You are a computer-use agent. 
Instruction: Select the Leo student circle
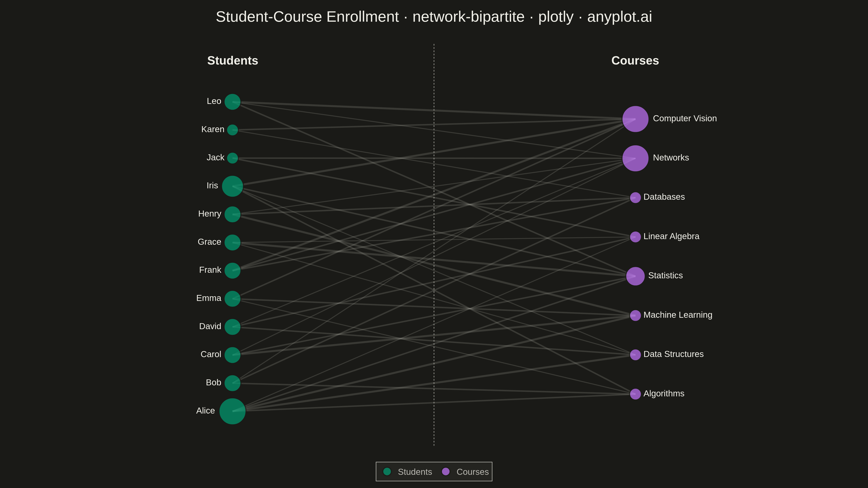coord(232,102)
